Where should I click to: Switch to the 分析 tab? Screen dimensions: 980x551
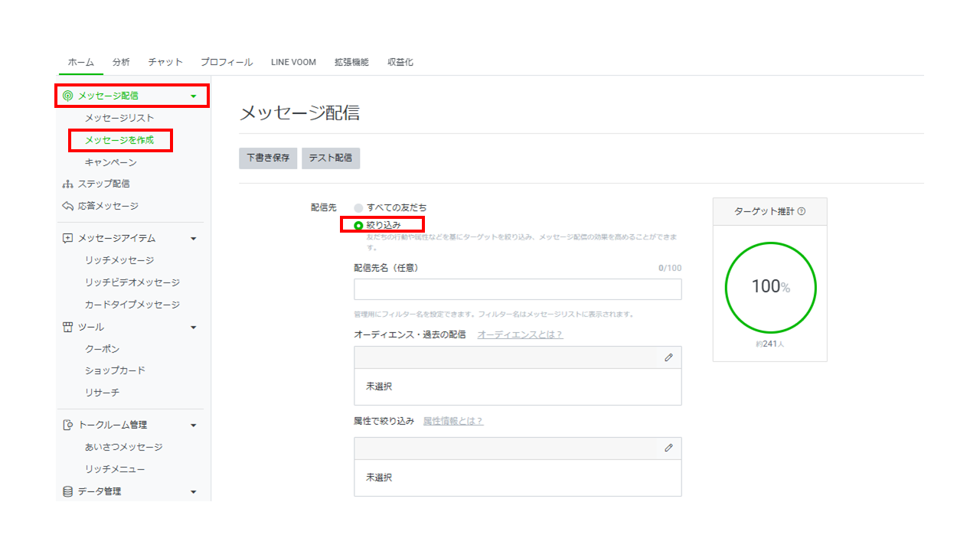point(121,62)
